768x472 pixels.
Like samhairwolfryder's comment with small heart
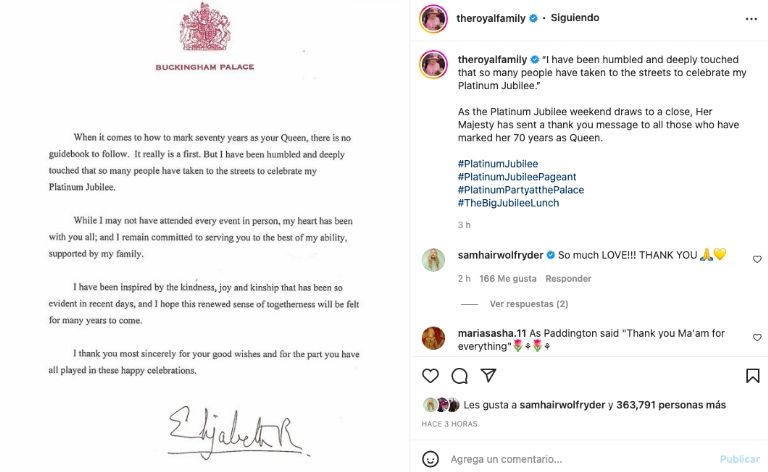coord(757,259)
